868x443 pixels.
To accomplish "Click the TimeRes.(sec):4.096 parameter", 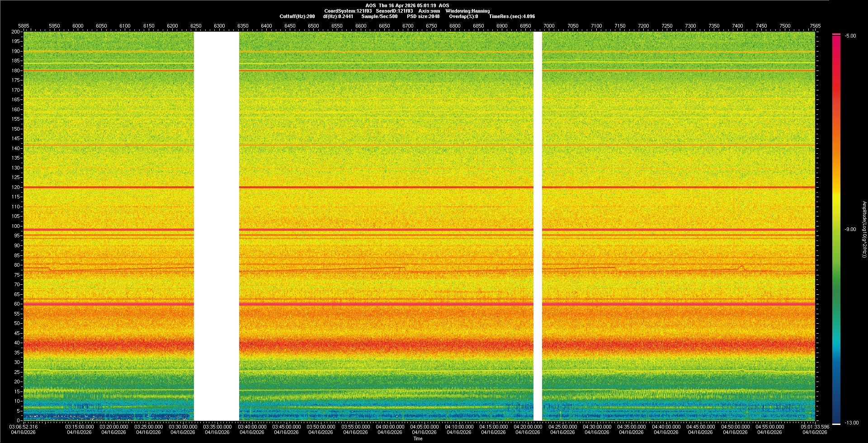I will pyautogui.click(x=512, y=16).
